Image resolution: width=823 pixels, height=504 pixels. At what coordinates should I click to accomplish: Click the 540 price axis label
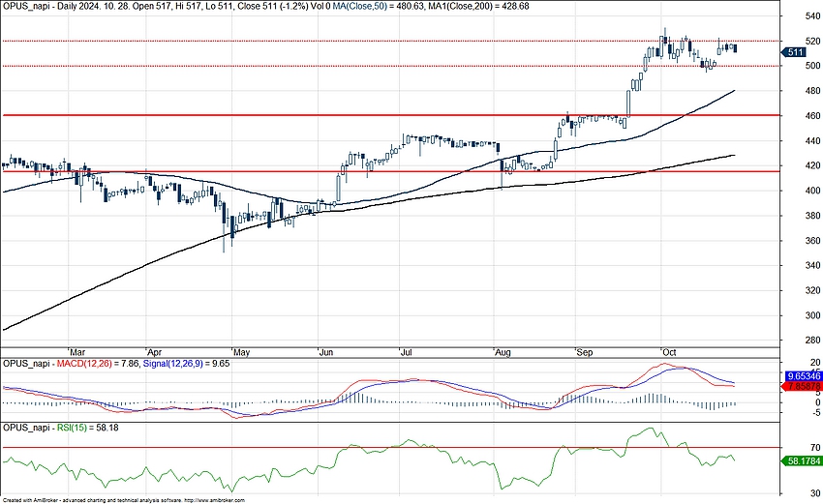[812, 16]
